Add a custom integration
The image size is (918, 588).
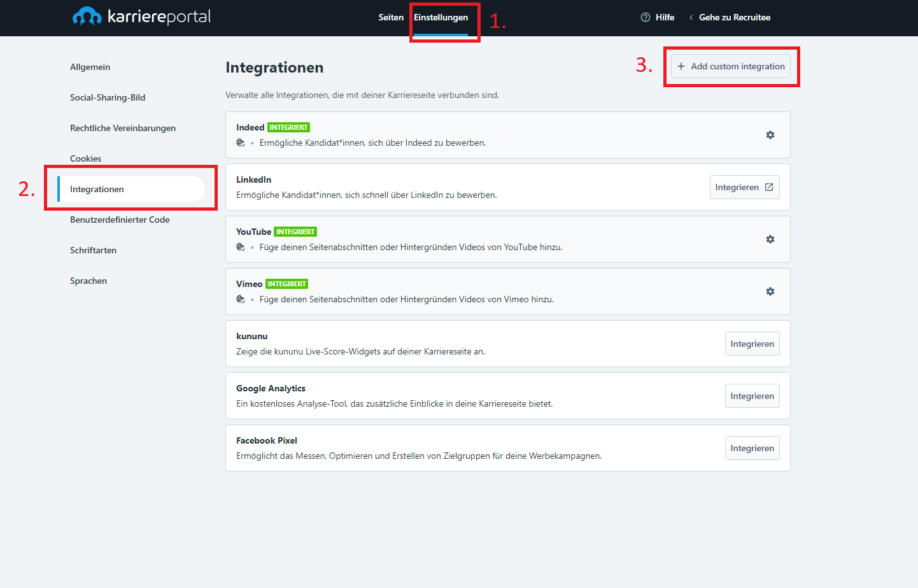click(730, 66)
